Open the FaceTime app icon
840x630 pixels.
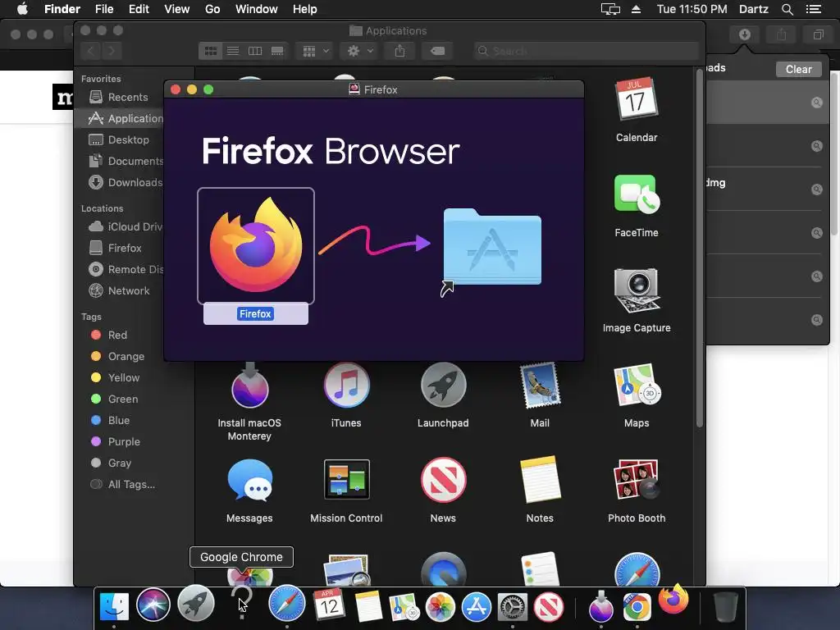[637, 194]
